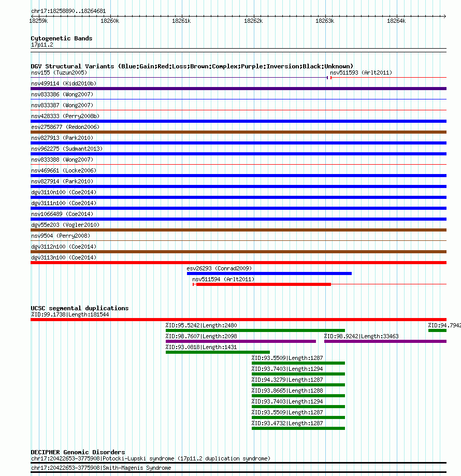Screen dimensions: 461x476
Task: Click the 18261k ruler position
Action: click(181, 21)
